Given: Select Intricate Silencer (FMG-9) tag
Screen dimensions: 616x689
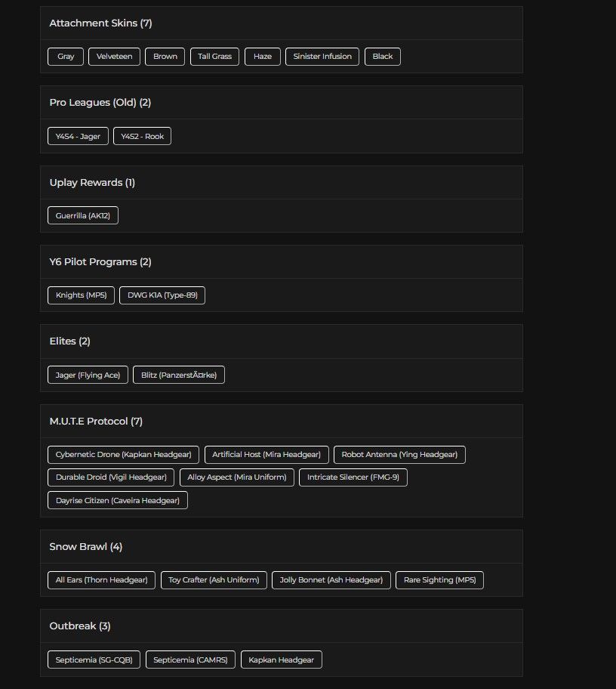Looking at the screenshot, I should pos(353,477).
